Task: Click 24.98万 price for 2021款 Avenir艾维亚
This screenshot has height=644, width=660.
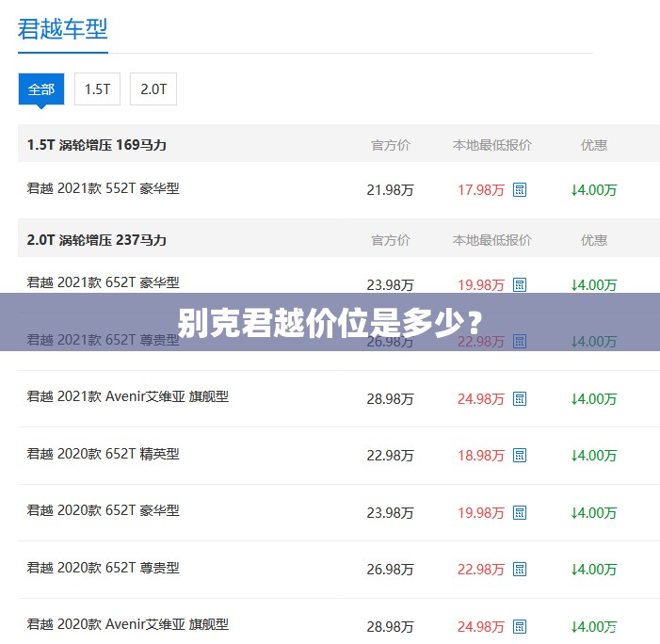Action: point(481,399)
